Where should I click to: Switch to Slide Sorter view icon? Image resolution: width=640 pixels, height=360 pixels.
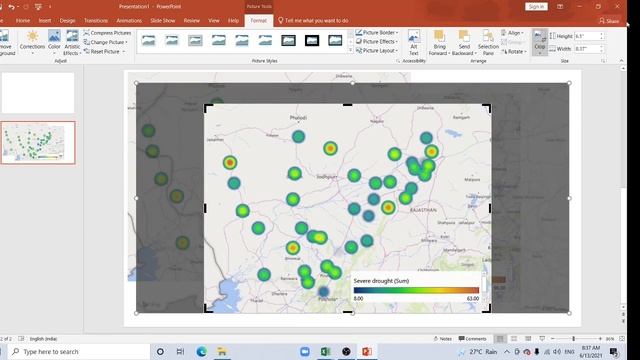[514, 339]
